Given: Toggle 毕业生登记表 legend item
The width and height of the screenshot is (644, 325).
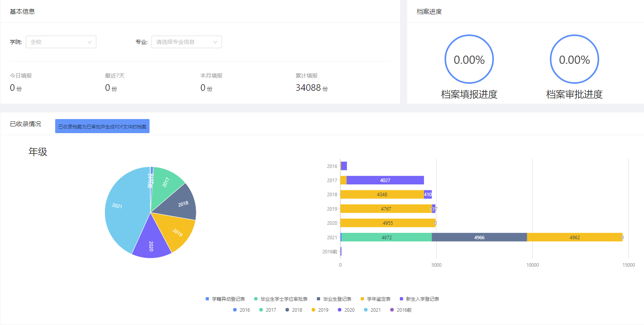Looking at the screenshot, I should click(334, 299).
